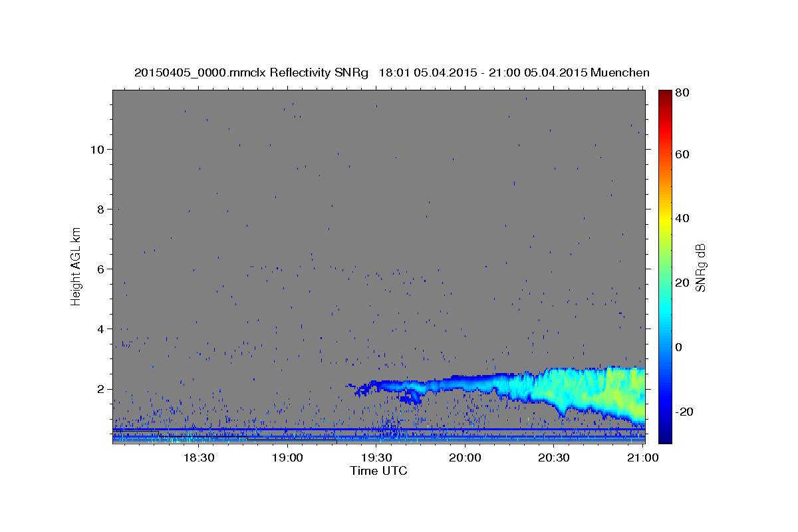The height and width of the screenshot is (532, 798).
Task: Click the dark blue bottom of colorbar
Action: coord(665,436)
